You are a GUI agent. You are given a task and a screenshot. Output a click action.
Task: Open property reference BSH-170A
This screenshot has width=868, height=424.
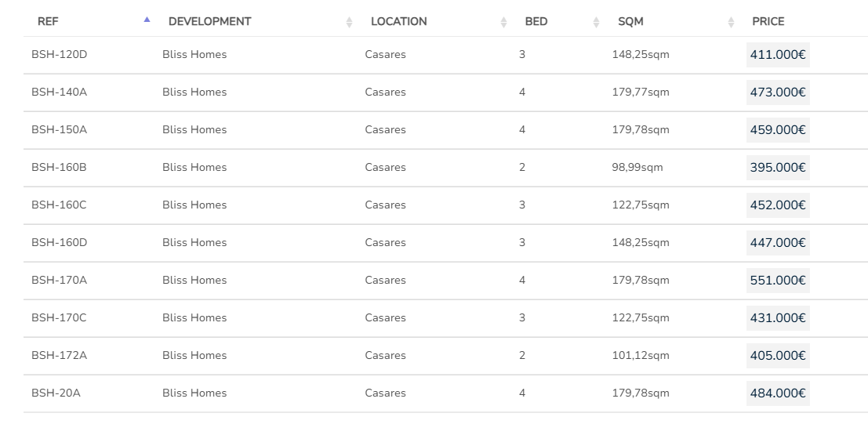coord(59,281)
